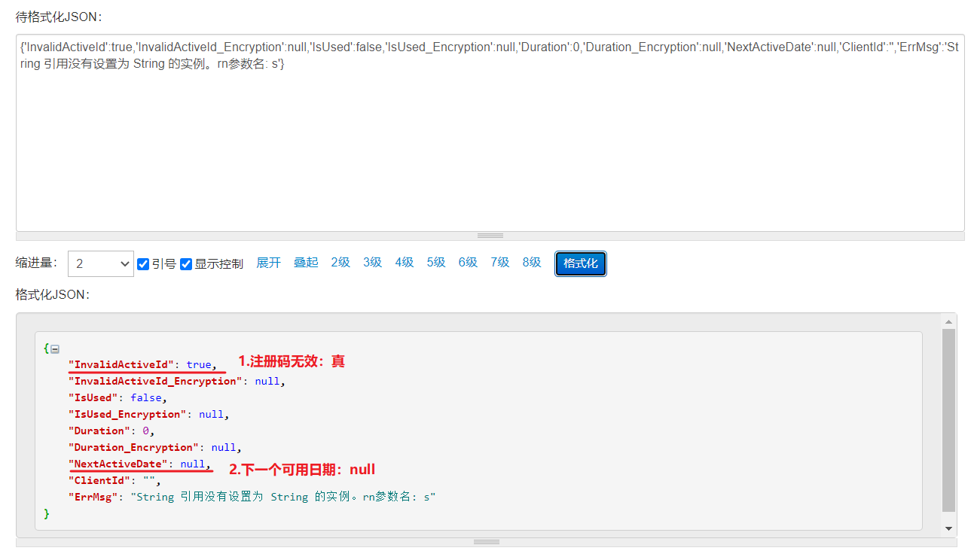971x560 pixels.
Task: Click the 叠起 link
Action: click(306, 263)
